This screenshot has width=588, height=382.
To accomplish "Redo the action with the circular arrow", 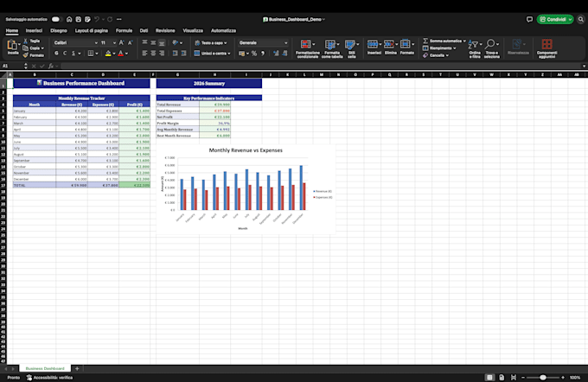I will pos(110,19).
